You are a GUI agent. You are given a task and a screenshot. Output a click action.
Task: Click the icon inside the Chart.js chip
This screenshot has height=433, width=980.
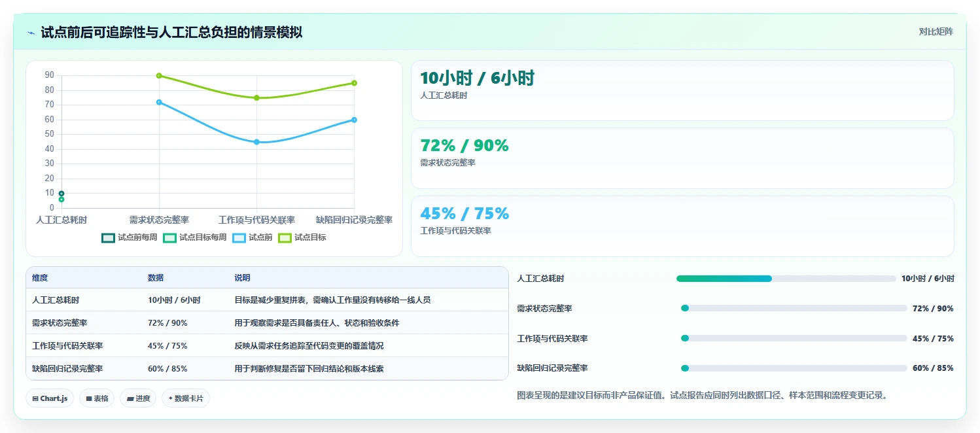[35, 398]
